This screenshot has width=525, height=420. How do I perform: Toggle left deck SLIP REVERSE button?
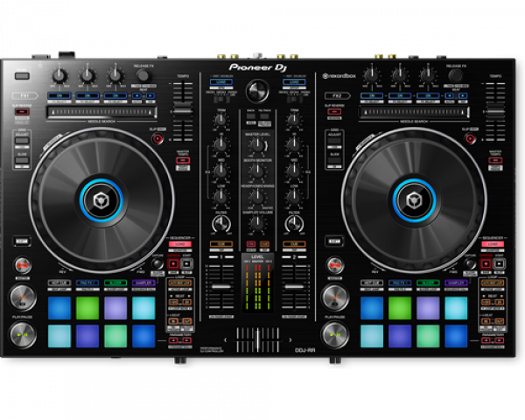pos(22,111)
